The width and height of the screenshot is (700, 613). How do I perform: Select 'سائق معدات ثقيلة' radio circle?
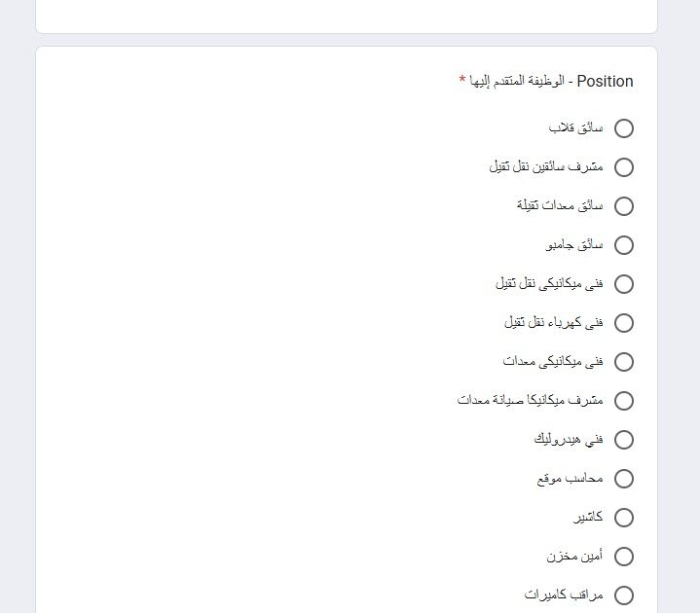tap(624, 206)
